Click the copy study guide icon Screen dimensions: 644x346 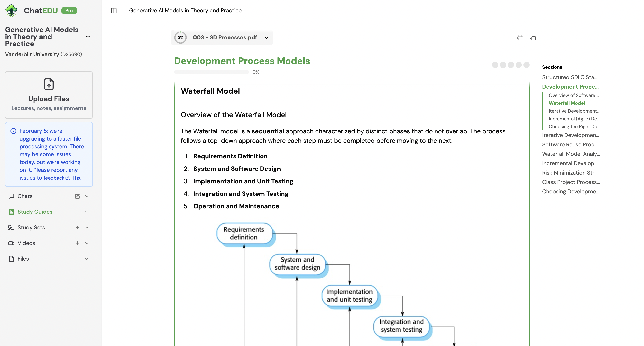[x=532, y=38]
